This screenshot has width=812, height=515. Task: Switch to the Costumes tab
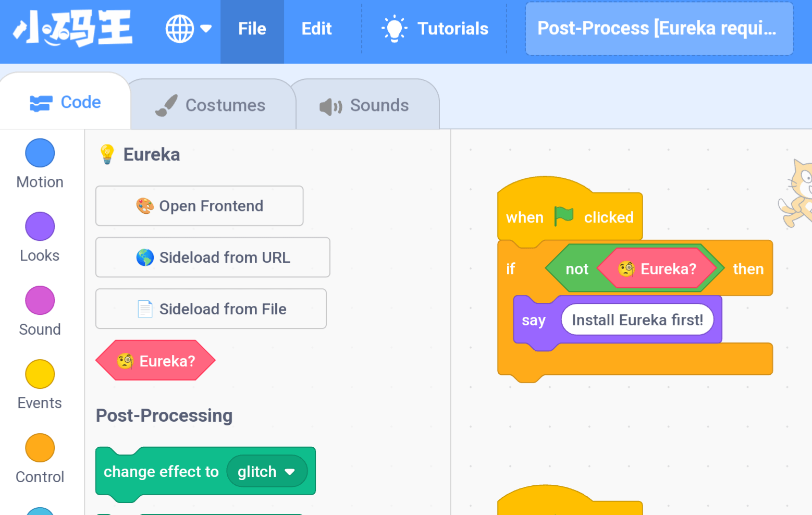click(211, 105)
